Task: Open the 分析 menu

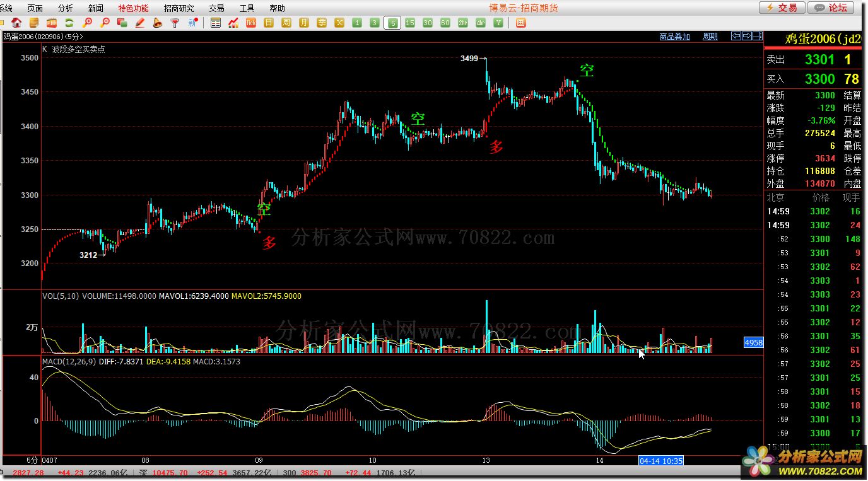Action: pyautogui.click(x=65, y=8)
